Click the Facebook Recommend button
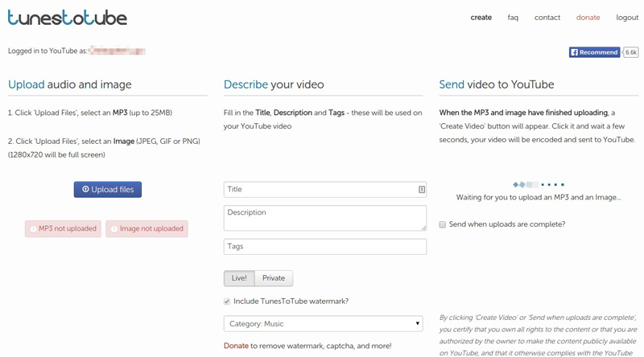The height and width of the screenshot is (357, 644). (x=594, y=52)
